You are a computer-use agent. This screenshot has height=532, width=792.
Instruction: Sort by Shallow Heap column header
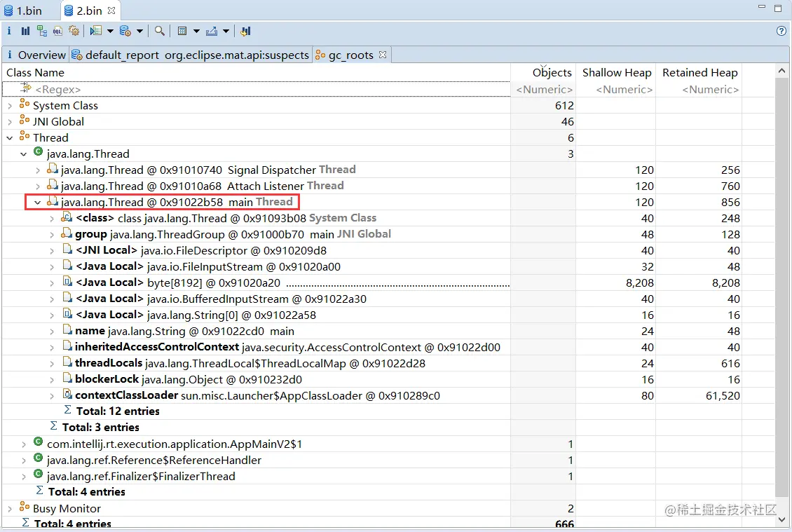coord(615,73)
